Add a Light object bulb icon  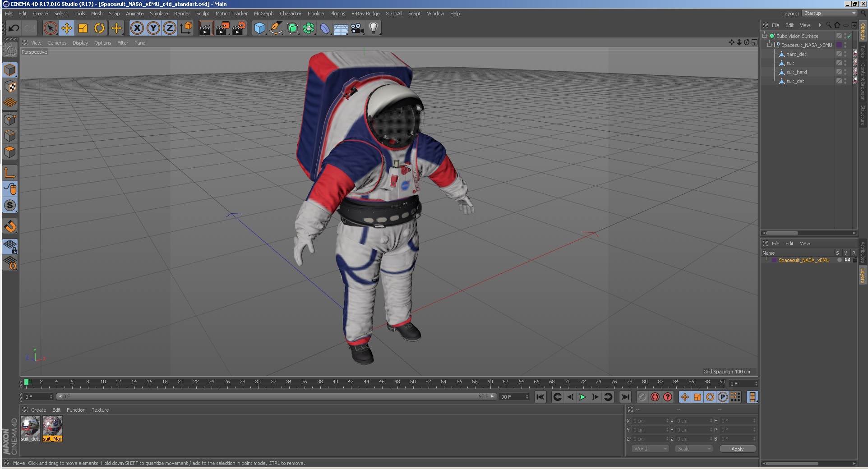[x=374, y=28]
